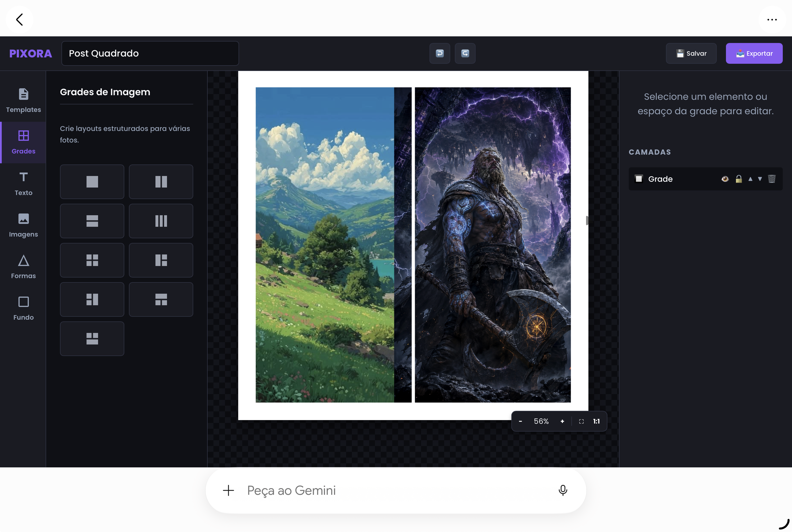Fit canvas to screen icon
The width and height of the screenshot is (792, 532).
pos(581,421)
